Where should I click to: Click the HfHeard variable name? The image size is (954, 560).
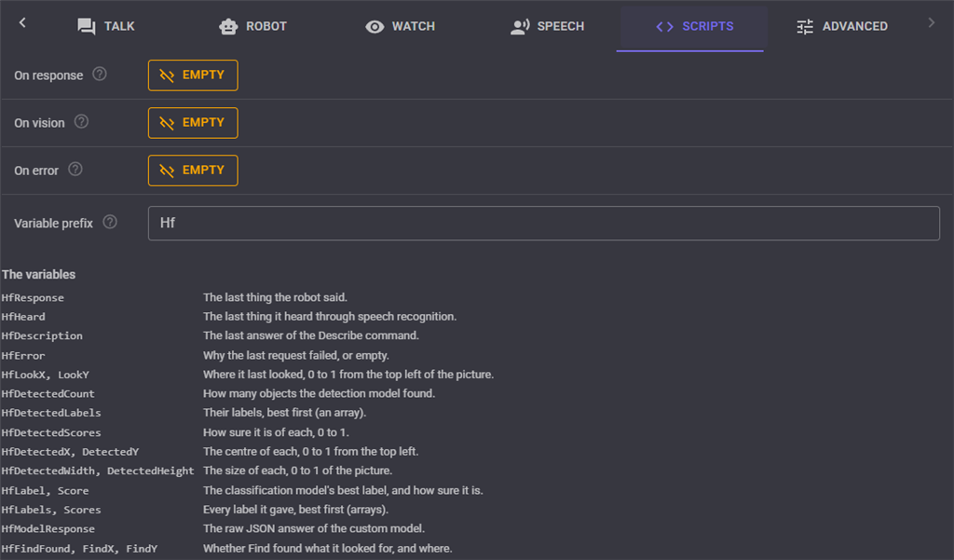(23, 317)
